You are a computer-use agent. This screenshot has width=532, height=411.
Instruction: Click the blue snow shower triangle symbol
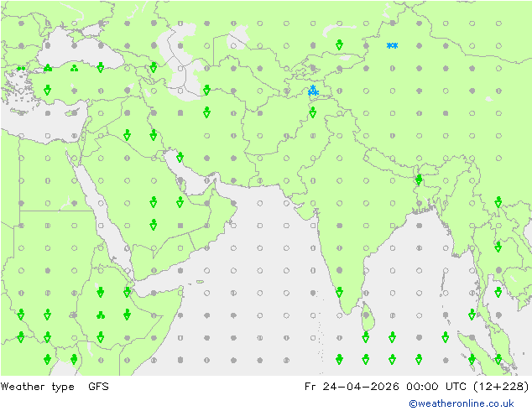coord(313,91)
